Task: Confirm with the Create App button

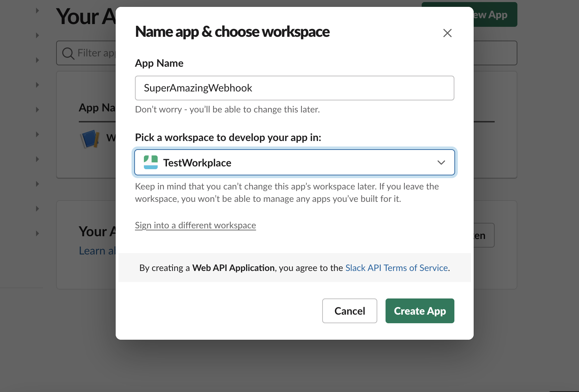Action: click(420, 311)
